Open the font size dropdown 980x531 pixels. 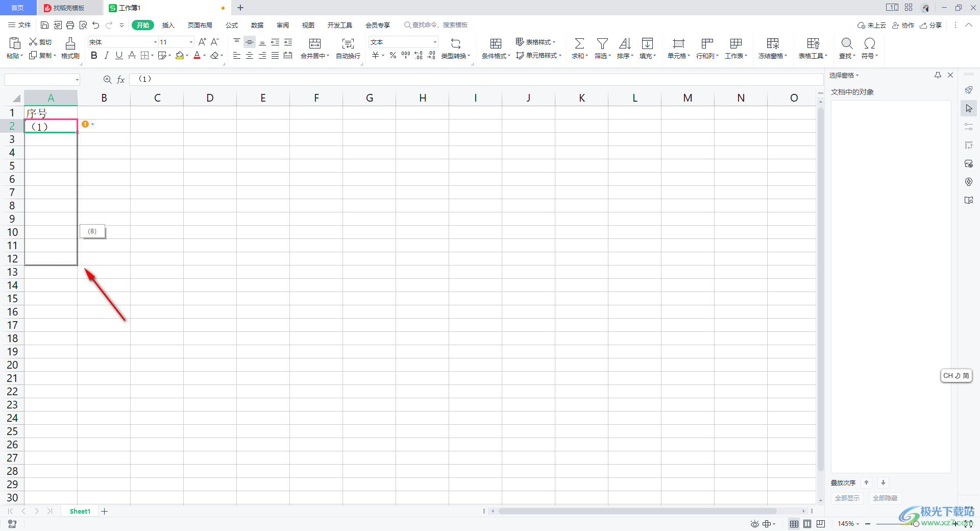pyautogui.click(x=191, y=42)
